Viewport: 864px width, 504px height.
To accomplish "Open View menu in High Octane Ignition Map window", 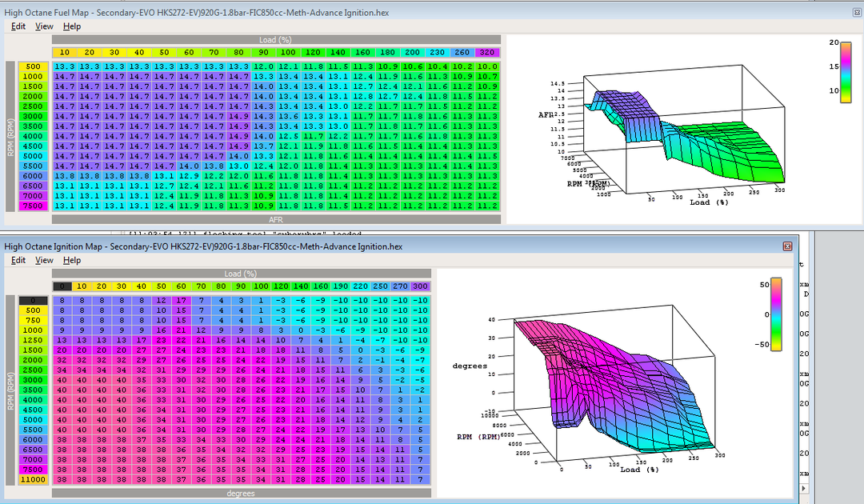I will tap(44, 260).
